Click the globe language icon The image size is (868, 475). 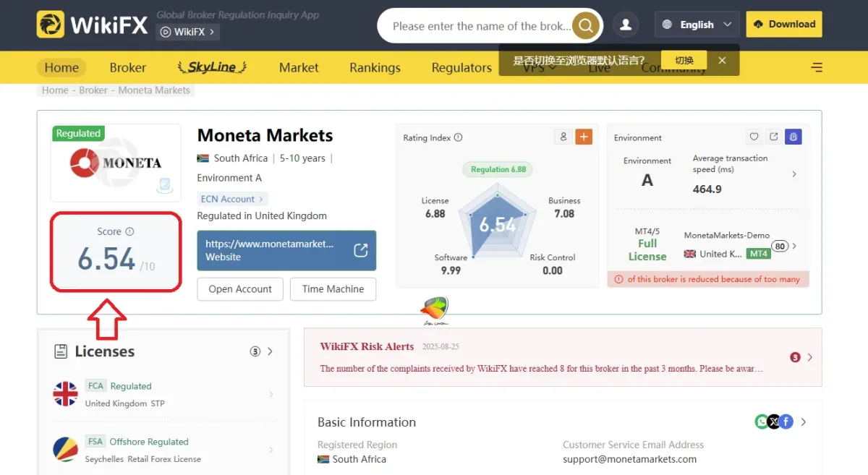[668, 25]
